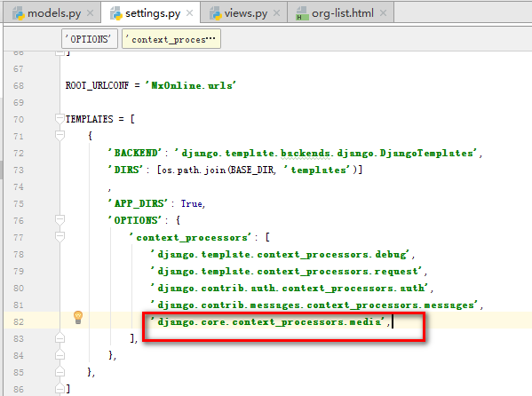Select the settings.py tab
The width and height of the screenshot is (532, 396).
click(150, 13)
